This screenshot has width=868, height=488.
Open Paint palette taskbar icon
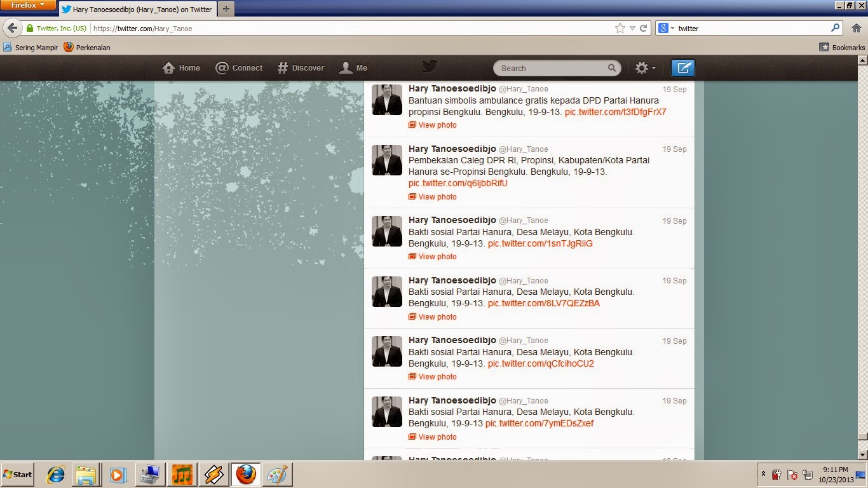[277, 475]
